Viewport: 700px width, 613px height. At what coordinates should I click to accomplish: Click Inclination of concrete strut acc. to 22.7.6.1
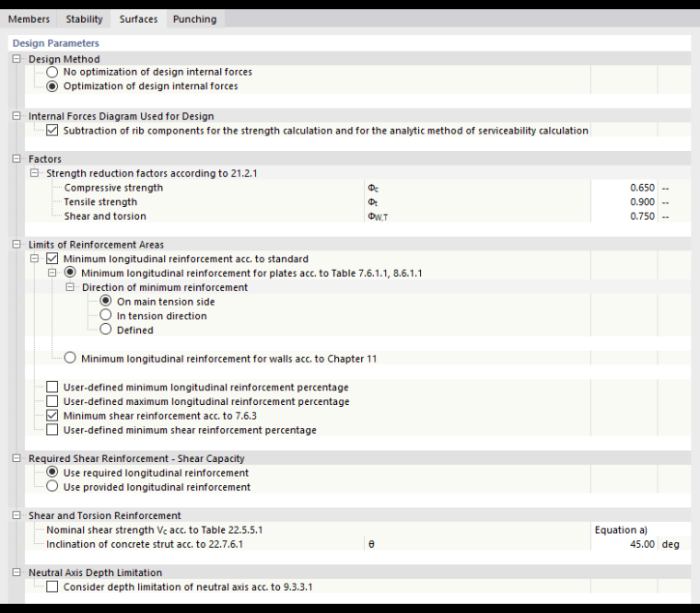tap(145, 544)
